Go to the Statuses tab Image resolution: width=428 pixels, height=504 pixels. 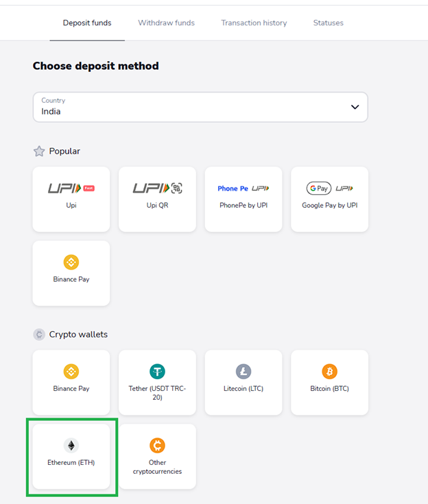point(329,23)
